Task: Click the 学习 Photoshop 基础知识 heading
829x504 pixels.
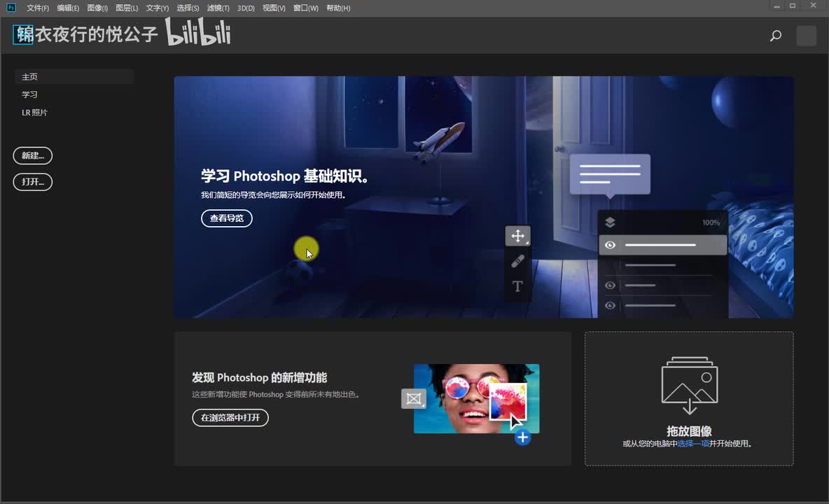Action: [x=284, y=176]
